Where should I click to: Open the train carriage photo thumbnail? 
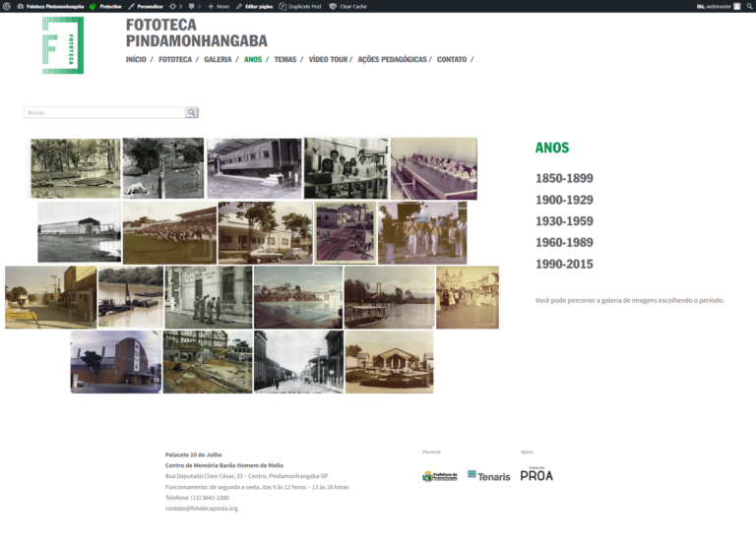click(254, 168)
